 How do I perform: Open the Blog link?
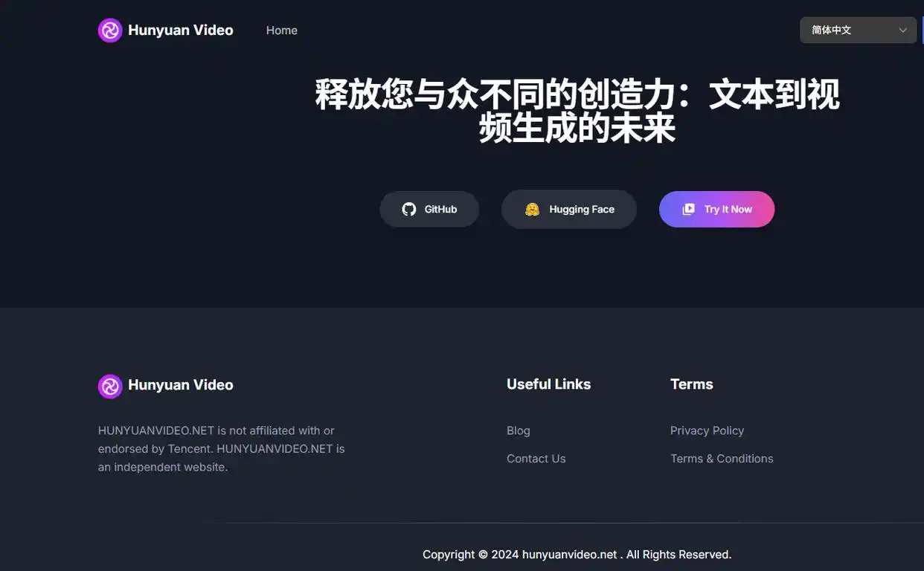519,430
